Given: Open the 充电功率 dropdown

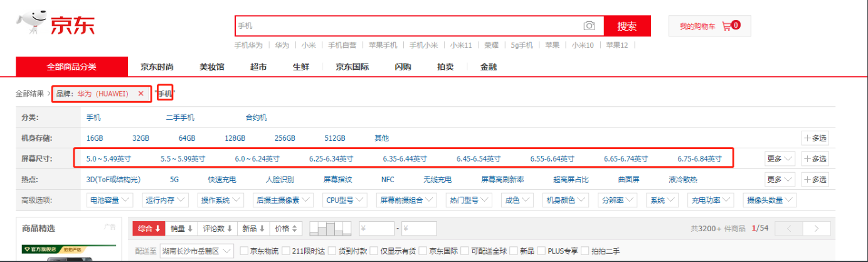Looking at the screenshot, I should [x=711, y=200].
